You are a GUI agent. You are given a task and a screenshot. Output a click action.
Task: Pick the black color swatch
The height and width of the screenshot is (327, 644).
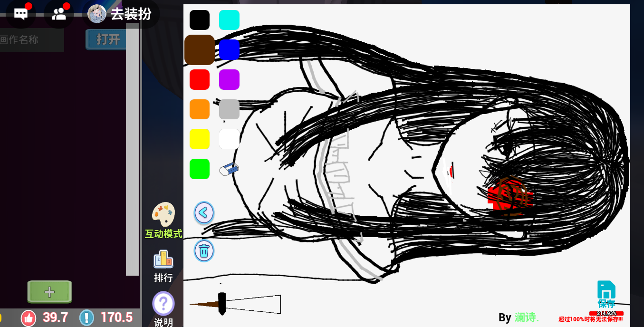point(200,20)
